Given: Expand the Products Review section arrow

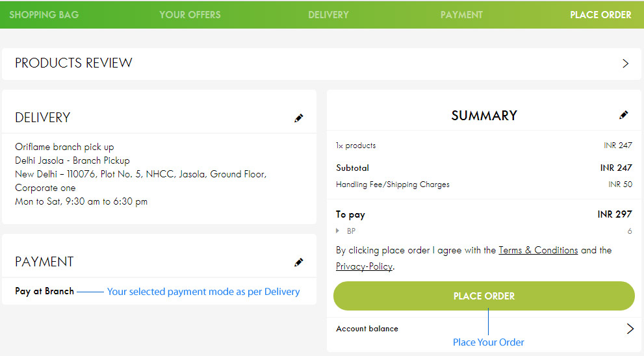Looking at the screenshot, I should click(x=626, y=63).
